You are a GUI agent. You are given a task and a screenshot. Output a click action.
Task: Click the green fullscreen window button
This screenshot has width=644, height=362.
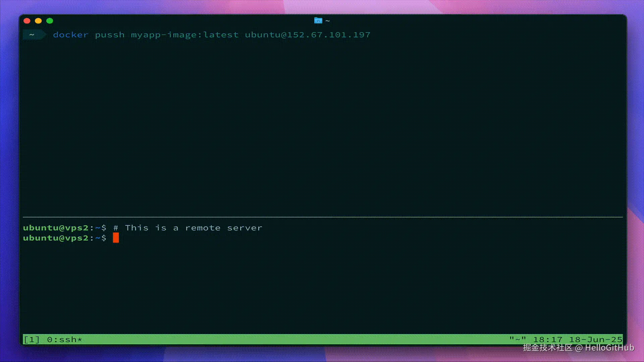(50, 21)
